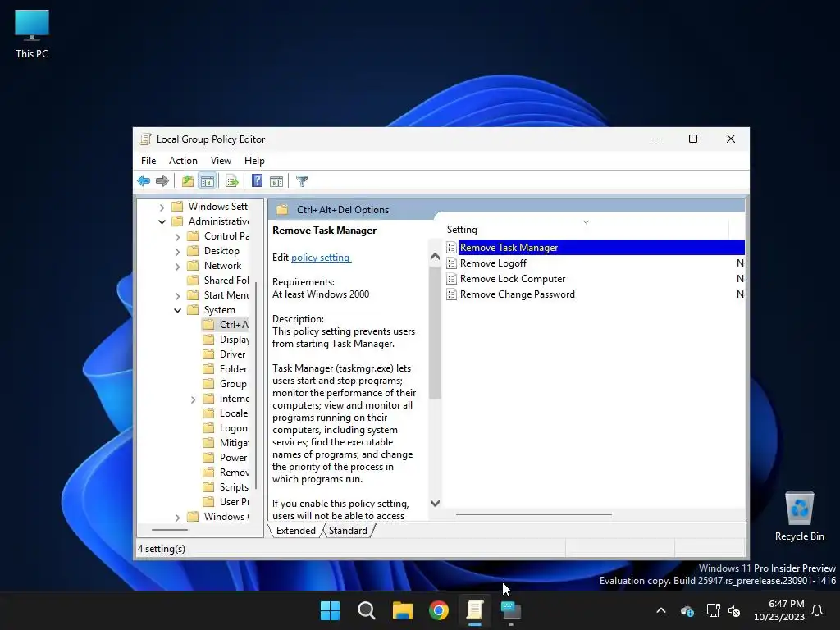Open the Action menu

click(x=183, y=161)
